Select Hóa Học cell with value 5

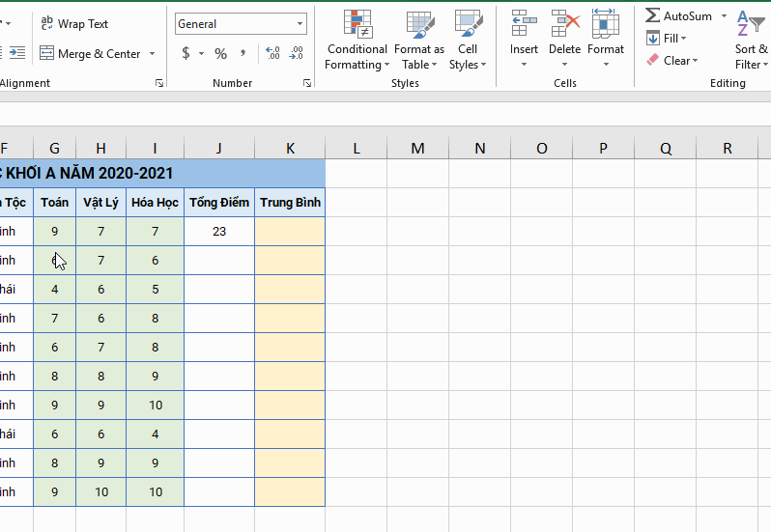155,290
